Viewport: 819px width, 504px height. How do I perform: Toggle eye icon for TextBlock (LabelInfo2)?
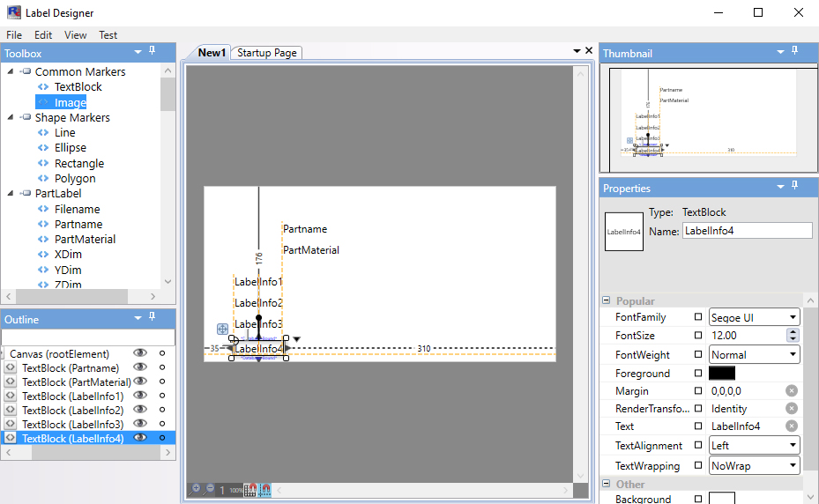140,410
